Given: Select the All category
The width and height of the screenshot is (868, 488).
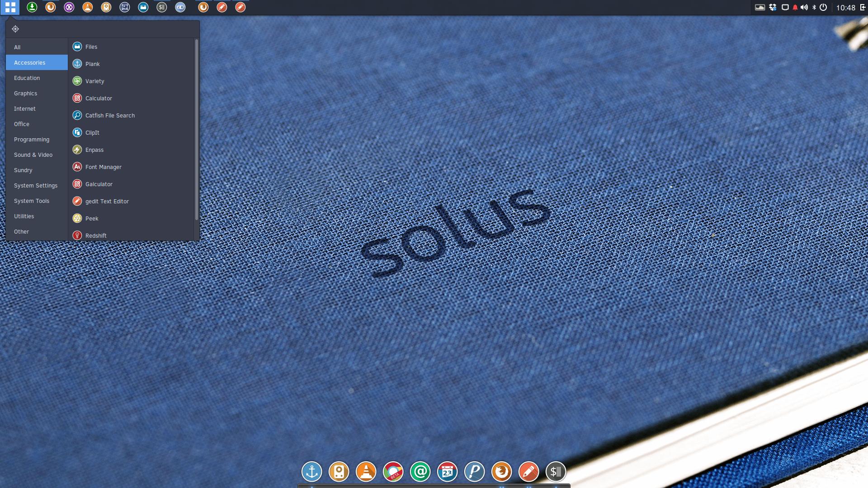Looking at the screenshot, I should [x=37, y=47].
